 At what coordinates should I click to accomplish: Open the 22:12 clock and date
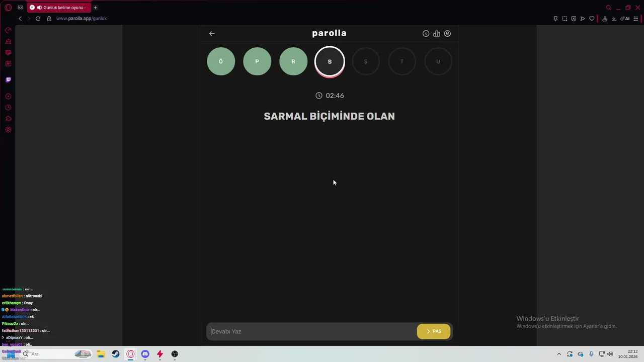pyautogui.click(x=628, y=354)
